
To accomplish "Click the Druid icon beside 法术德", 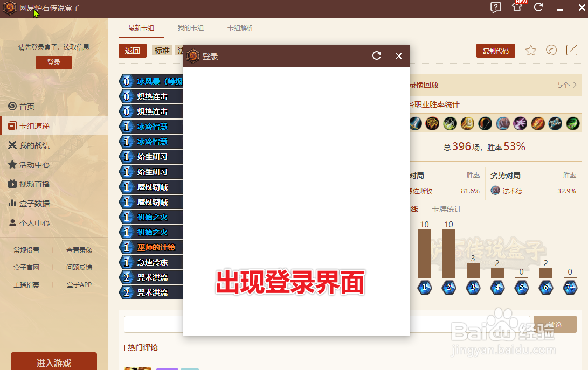I will pyautogui.click(x=495, y=191).
